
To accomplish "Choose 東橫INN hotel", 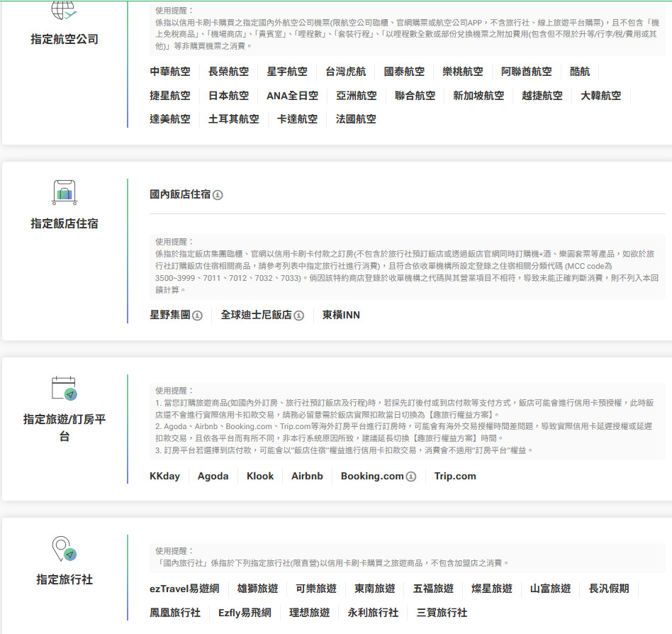I will tap(341, 315).
